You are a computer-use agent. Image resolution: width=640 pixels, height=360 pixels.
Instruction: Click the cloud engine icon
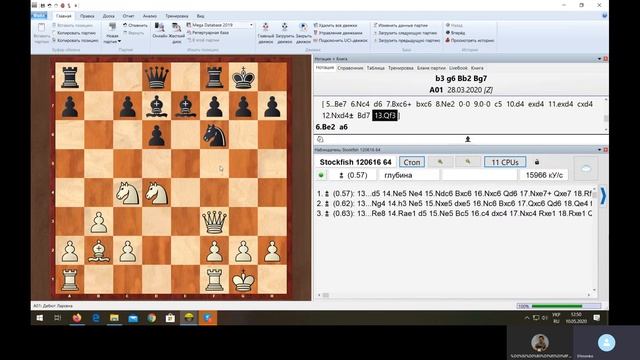[x=586, y=169]
